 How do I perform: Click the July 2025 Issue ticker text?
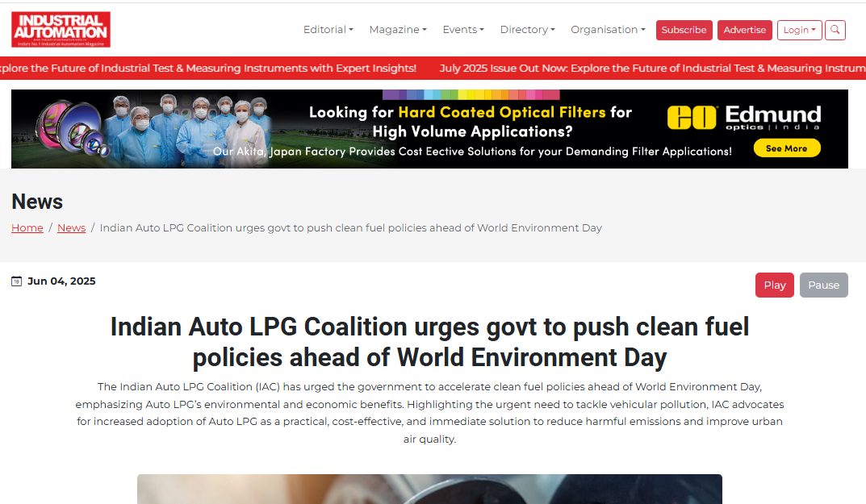point(646,69)
